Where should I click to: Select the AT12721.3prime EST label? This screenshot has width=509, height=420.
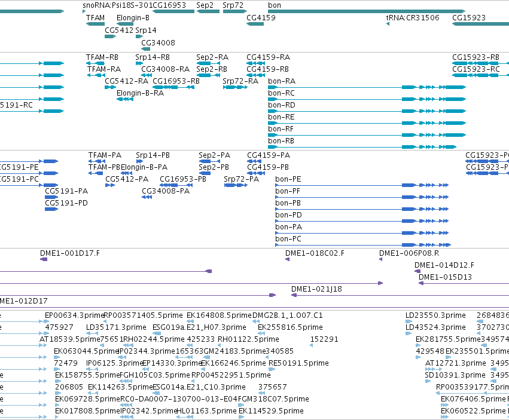pyautogui.click(x=455, y=364)
